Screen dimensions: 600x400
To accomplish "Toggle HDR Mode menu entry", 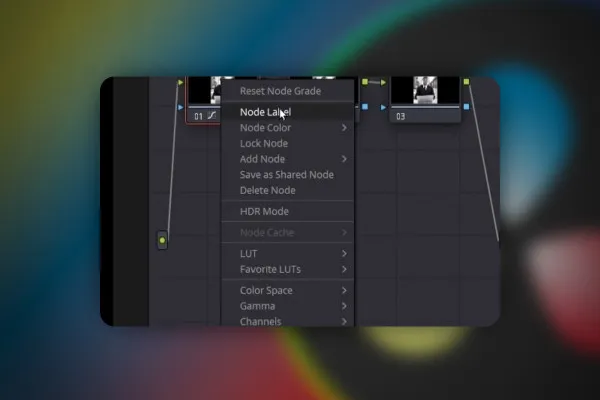I will (x=288, y=211).
